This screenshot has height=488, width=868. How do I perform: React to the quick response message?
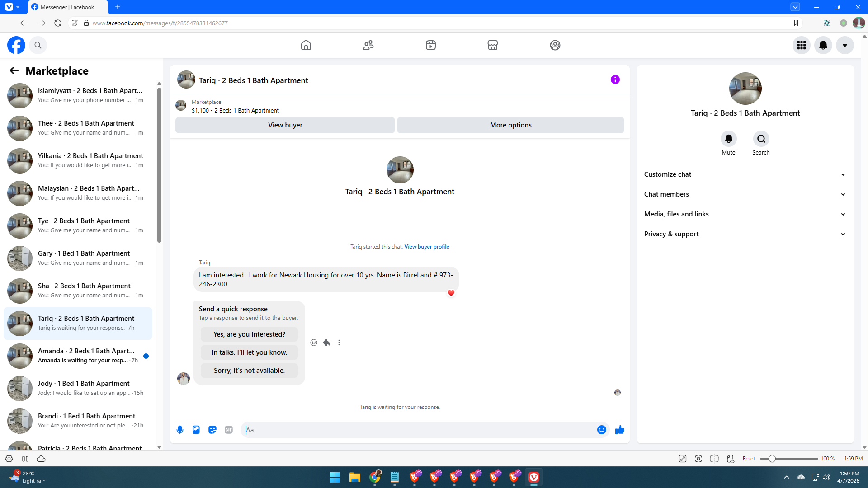[x=314, y=343]
